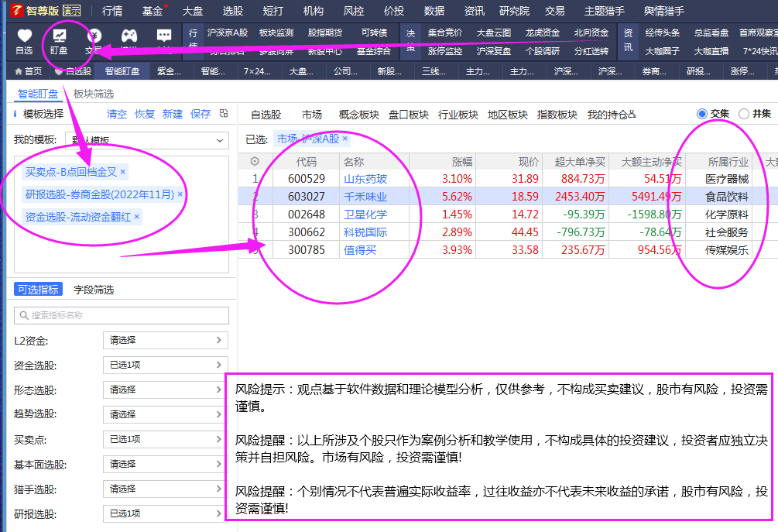Image resolution: width=778 pixels, height=532 pixels.
Task: Expand the L2资金 selector
Action: coord(166,341)
